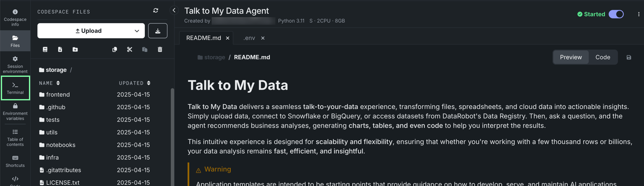This screenshot has height=186, width=644.
Task: Open the Terminal sidebar panel
Action: (x=15, y=88)
